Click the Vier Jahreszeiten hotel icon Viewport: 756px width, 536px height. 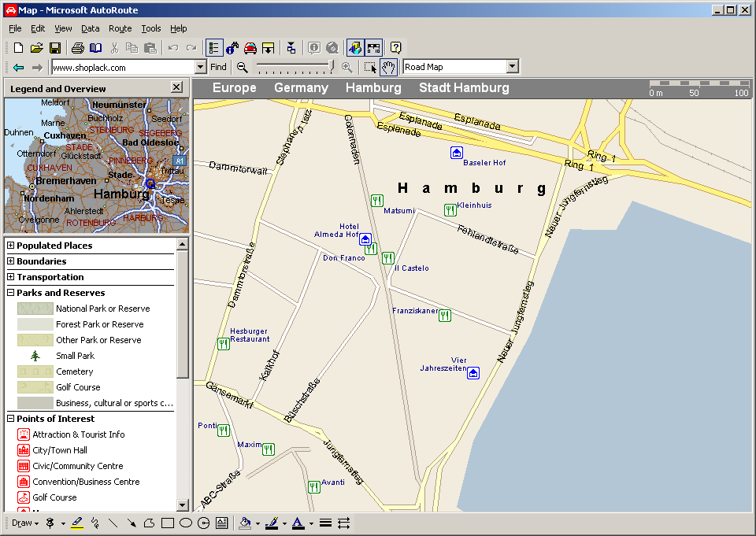click(473, 373)
